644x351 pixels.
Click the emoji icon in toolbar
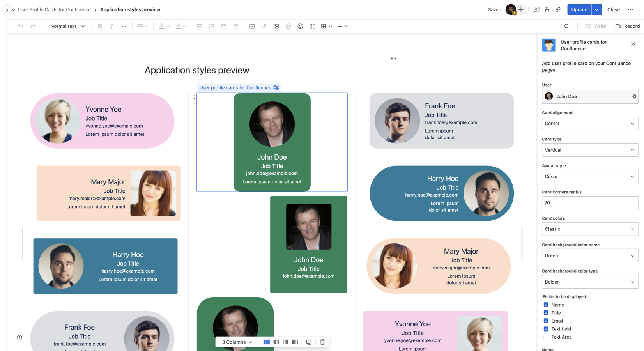[x=300, y=26]
